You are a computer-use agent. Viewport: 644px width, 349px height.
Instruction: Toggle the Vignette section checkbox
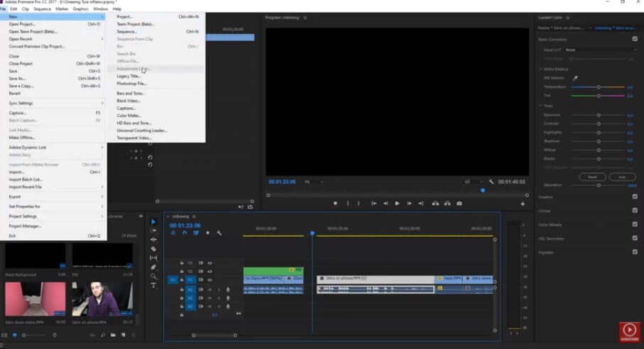click(635, 252)
